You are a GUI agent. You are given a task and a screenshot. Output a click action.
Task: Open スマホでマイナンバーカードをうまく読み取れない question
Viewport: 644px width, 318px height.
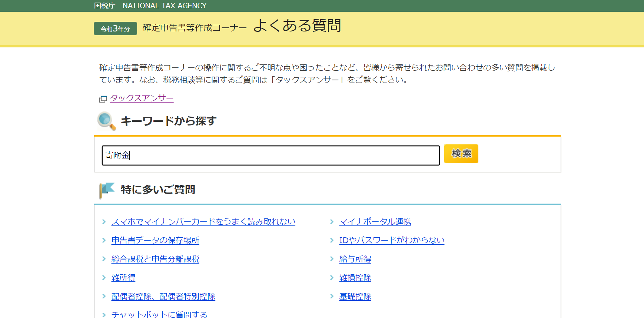click(x=203, y=222)
